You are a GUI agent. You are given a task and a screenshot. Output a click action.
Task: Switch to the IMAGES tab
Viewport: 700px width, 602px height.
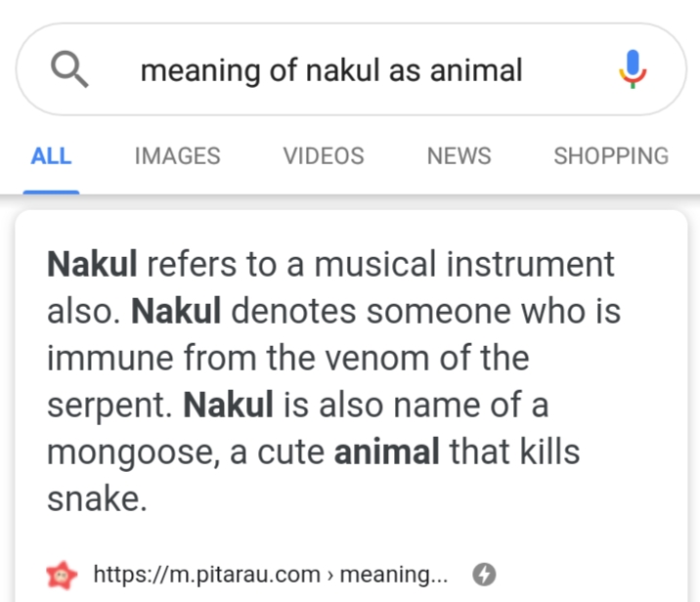click(x=177, y=156)
